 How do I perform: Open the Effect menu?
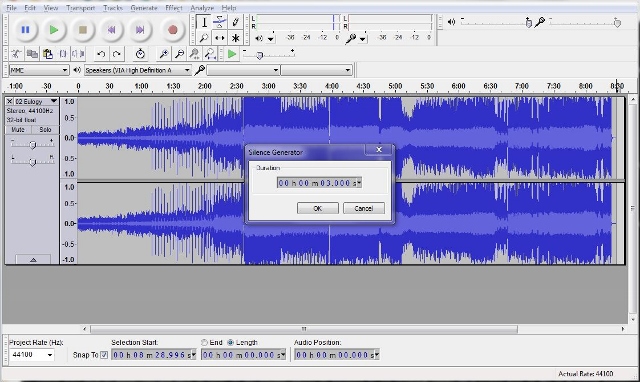point(173,8)
